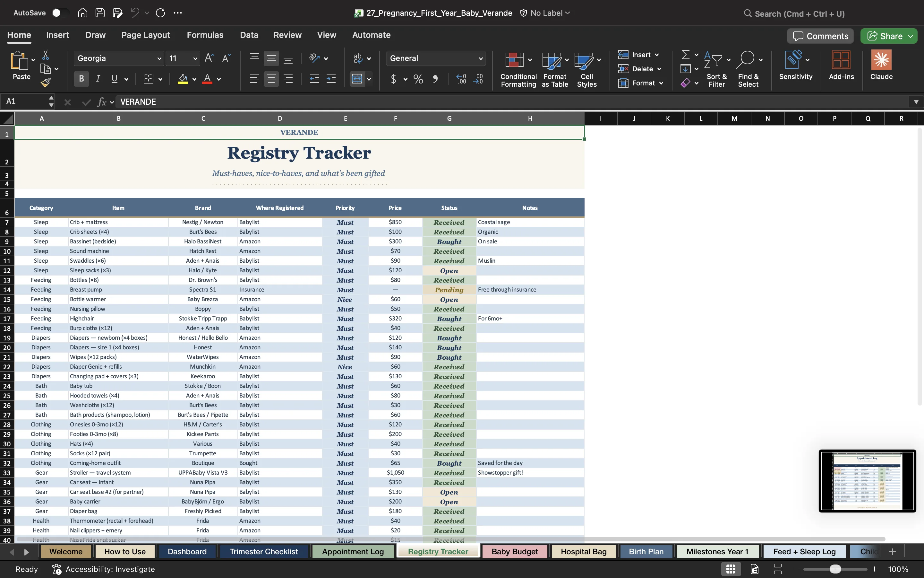Click the Comments button
This screenshot has width=924, height=578.
820,36
